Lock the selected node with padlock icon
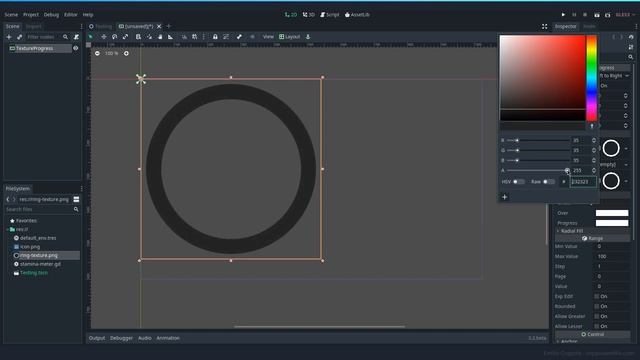 coord(215,37)
